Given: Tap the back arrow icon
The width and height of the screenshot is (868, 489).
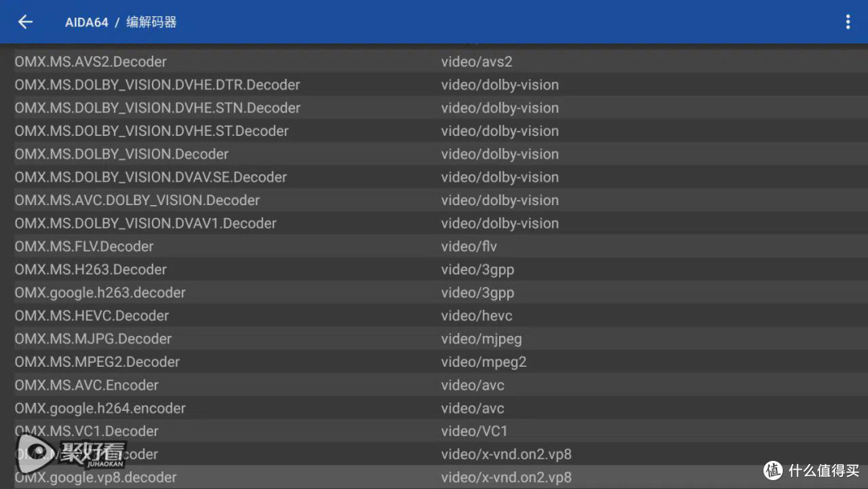Looking at the screenshot, I should (x=26, y=22).
